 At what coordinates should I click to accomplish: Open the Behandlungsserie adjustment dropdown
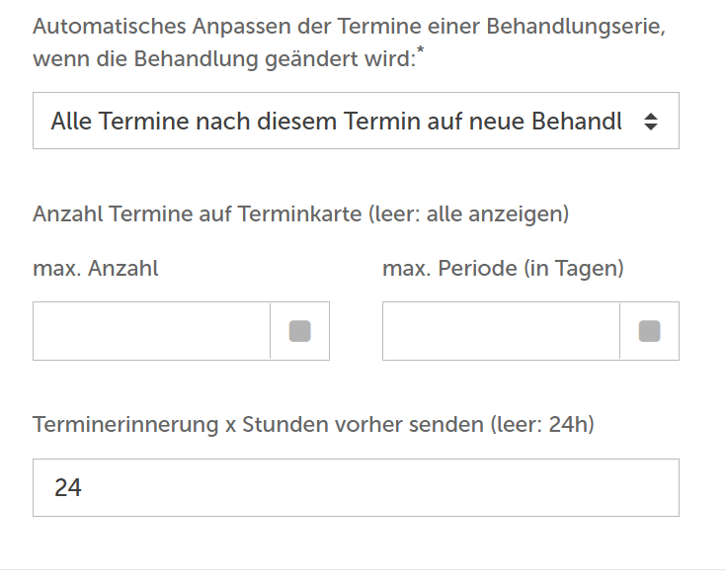[x=356, y=122]
